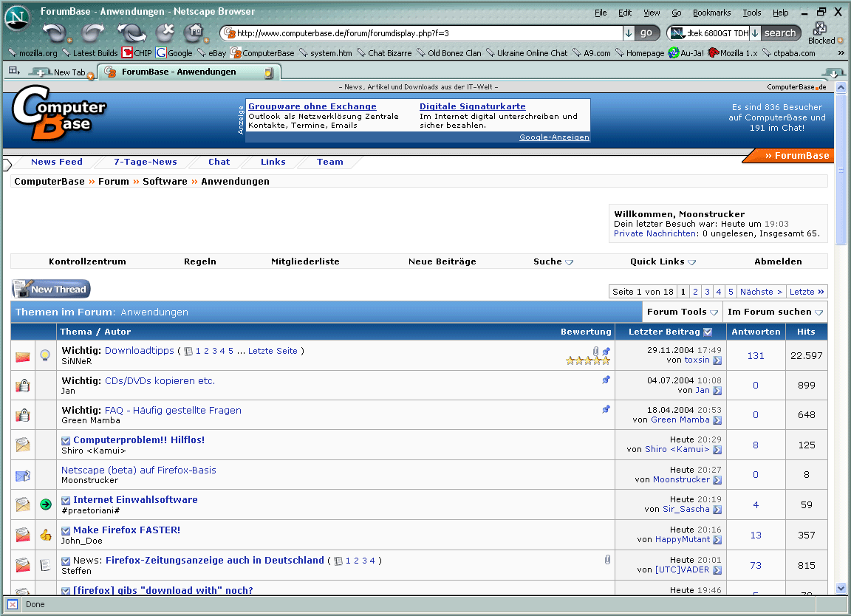
Task: Click the security icon in status bar
Action: (13, 604)
